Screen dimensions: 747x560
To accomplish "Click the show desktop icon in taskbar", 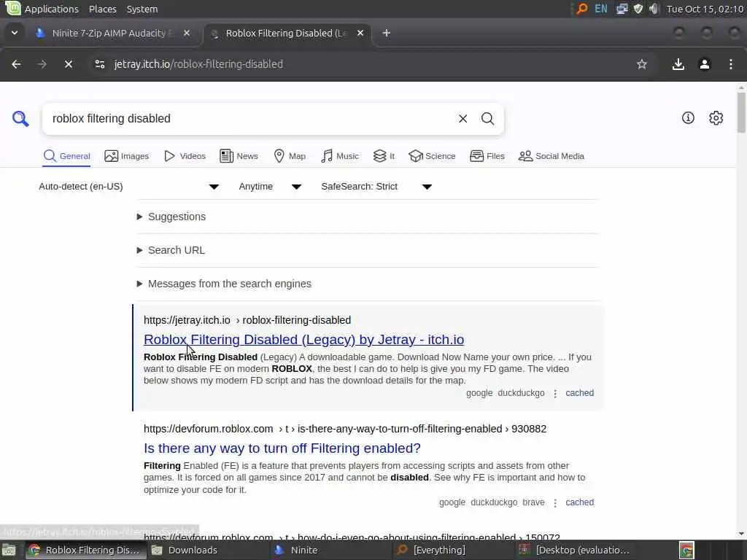I will pos(9,550).
